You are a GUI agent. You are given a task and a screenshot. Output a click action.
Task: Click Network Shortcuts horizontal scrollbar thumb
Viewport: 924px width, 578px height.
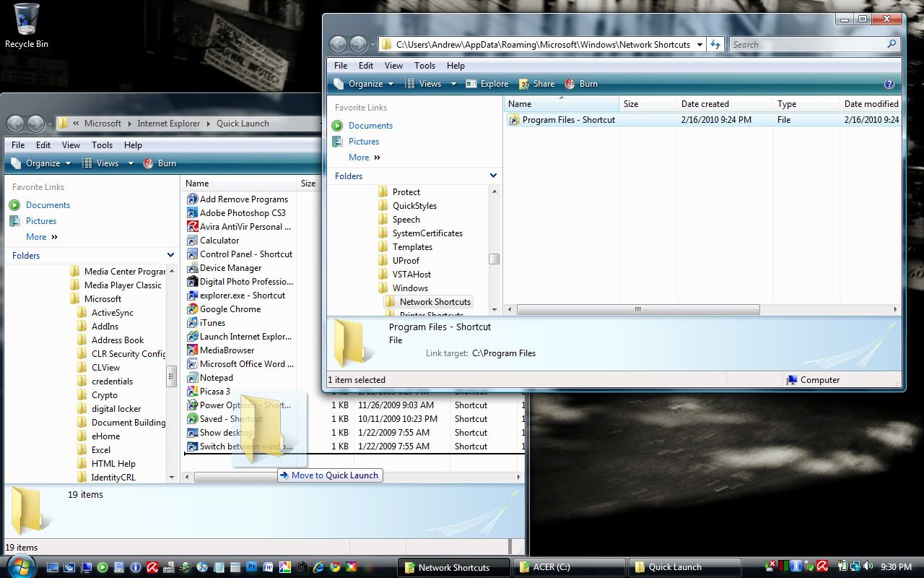click(638, 309)
